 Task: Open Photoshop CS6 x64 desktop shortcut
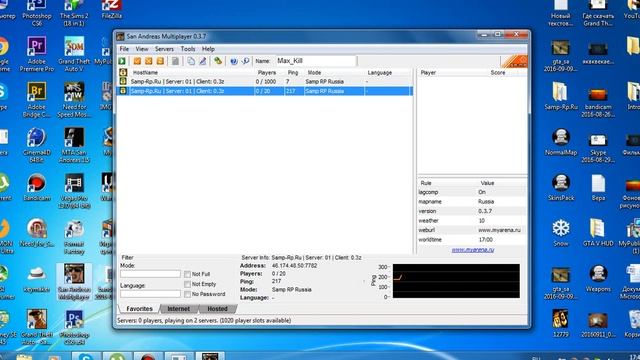click(x=74, y=327)
